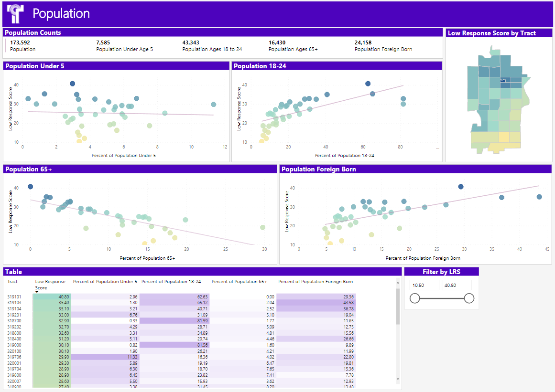Sort by Percent of Population 65+ column
This screenshot has width=555, height=392.
pyautogui.click(x=239, y=282)
